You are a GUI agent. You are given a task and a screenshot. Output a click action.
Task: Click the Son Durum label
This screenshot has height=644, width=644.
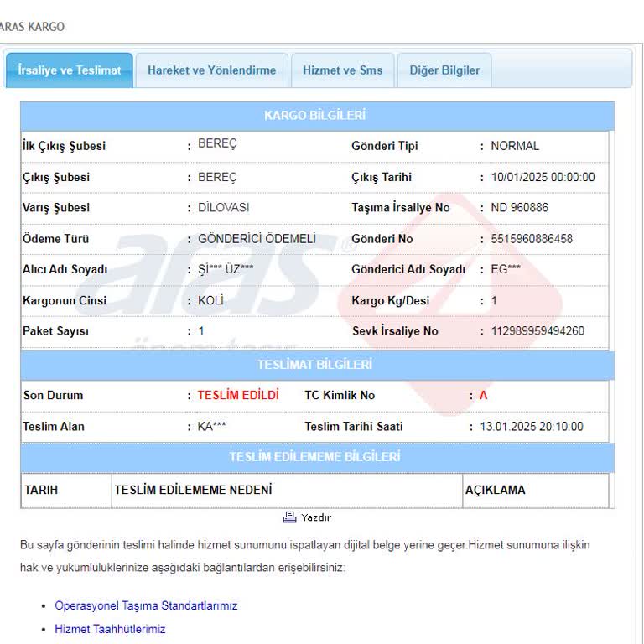[54, 395]
